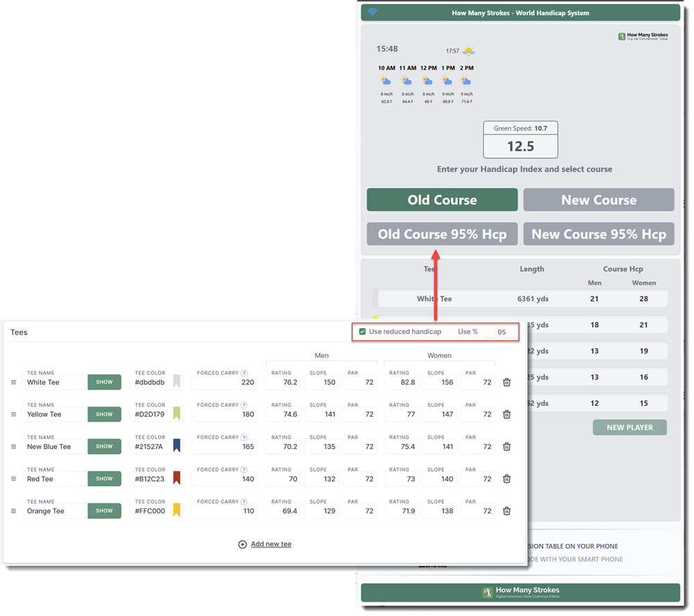Click the Yellow Tee name field

[x=54, y=415]
